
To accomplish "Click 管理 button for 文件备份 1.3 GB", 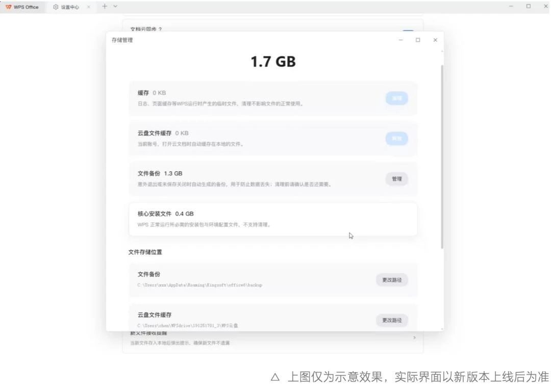I will tap(397, 179).
